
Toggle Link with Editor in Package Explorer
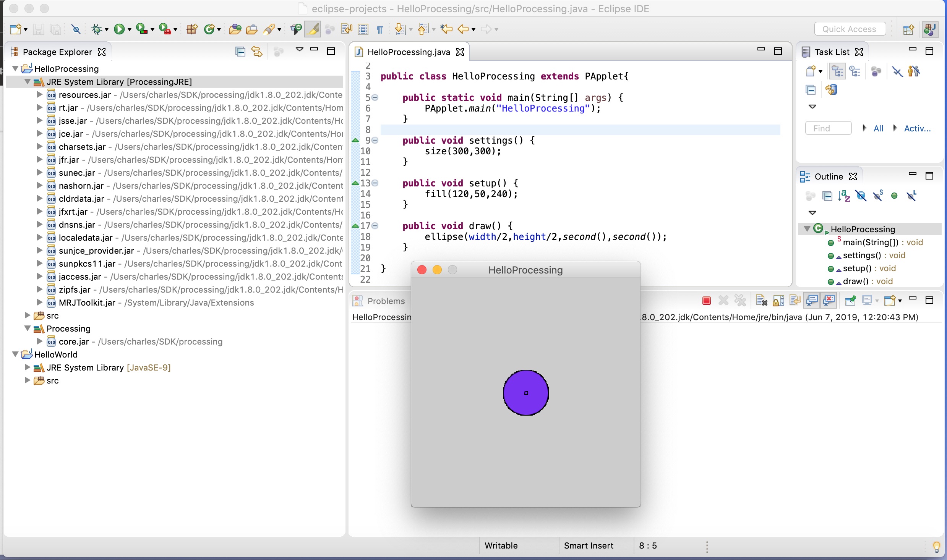(x=257, y=51)
